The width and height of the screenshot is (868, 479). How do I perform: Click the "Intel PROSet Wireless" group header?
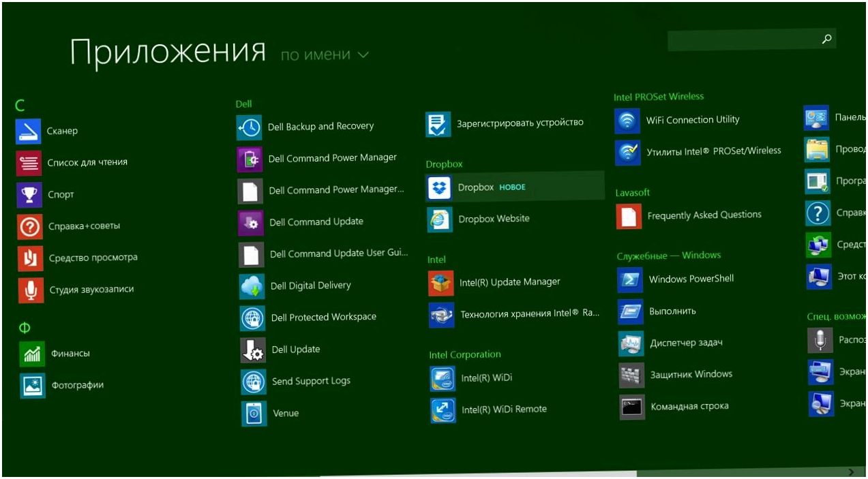(x=659, y=97)
